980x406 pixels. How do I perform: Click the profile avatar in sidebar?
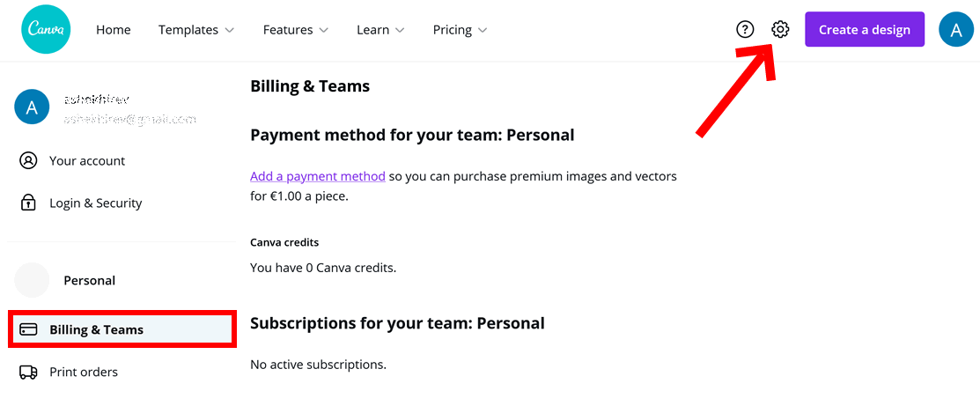coord(32,107)
